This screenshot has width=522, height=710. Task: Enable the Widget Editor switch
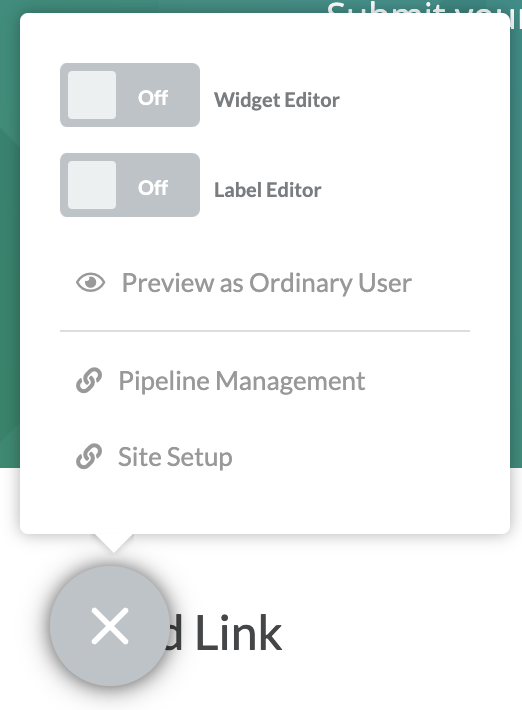point(130,95)
